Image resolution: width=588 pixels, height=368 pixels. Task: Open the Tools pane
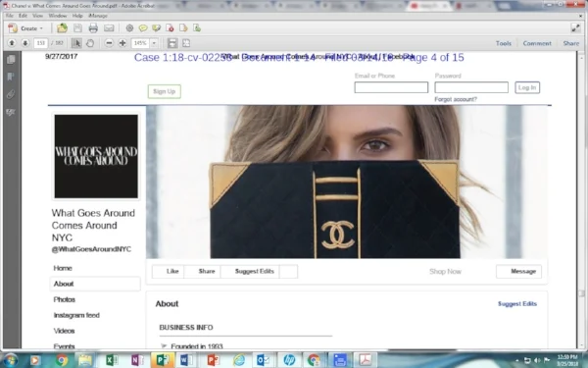[x=504, y=43]
